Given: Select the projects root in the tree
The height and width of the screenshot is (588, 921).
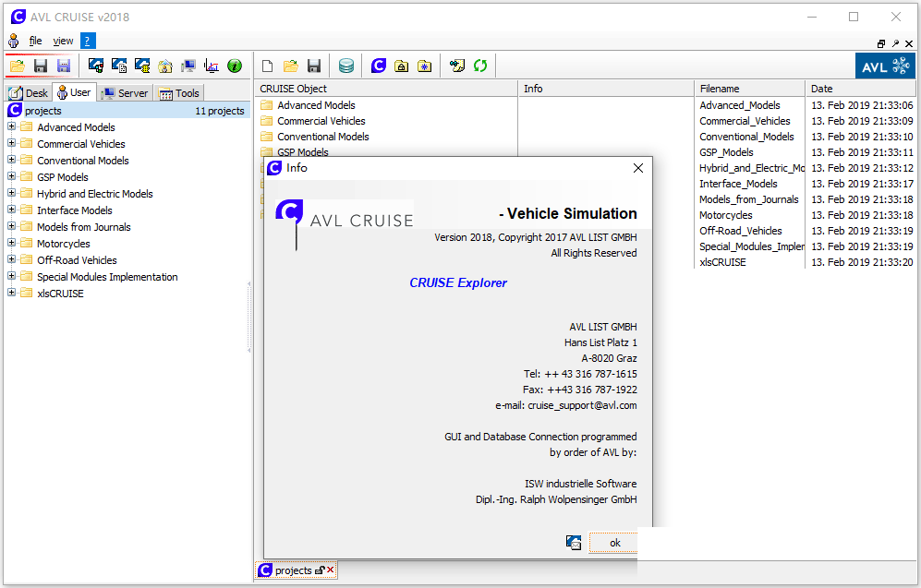Looking at the screenshot, I should pos(128,111).
